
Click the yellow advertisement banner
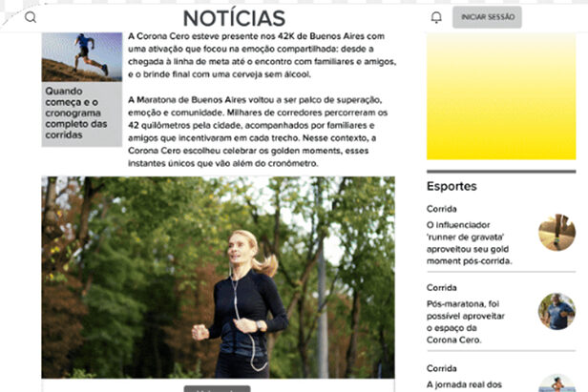tap(501, 96)
